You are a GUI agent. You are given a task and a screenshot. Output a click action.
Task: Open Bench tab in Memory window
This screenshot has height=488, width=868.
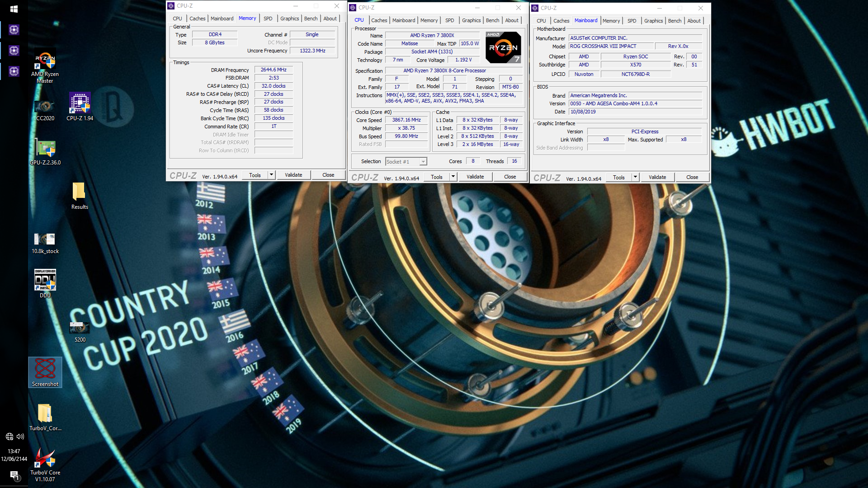(311, 19)
